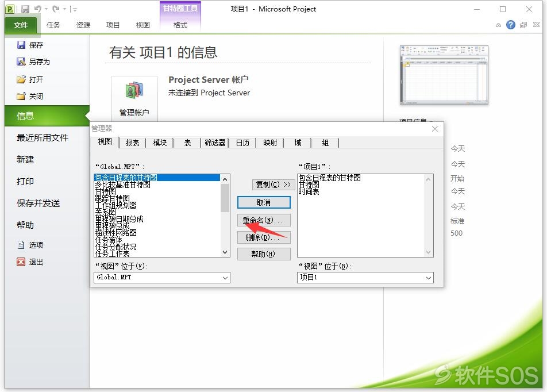Image resolution: width=547 pixels, height=392 pixels.
Task: Select 时间表 in 项目1 list
Action: 309,191
